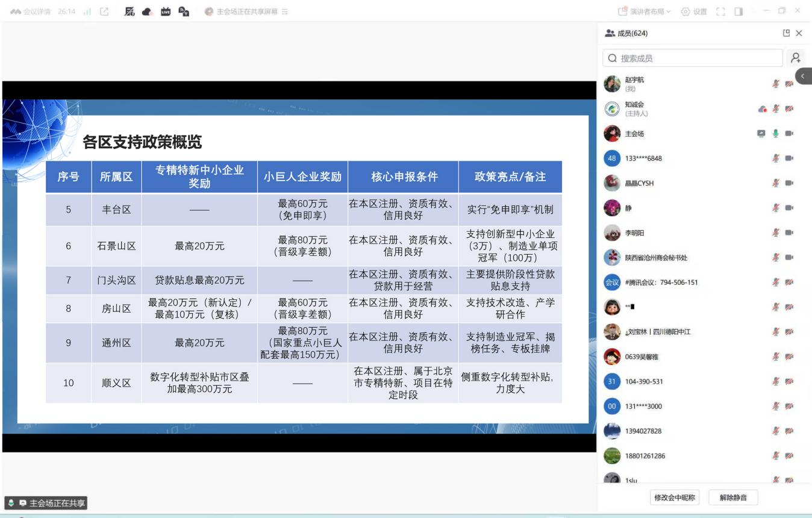812x518 pixels.
Task: Click 静's muted microphone icon
Action: [x=776, y=208]
